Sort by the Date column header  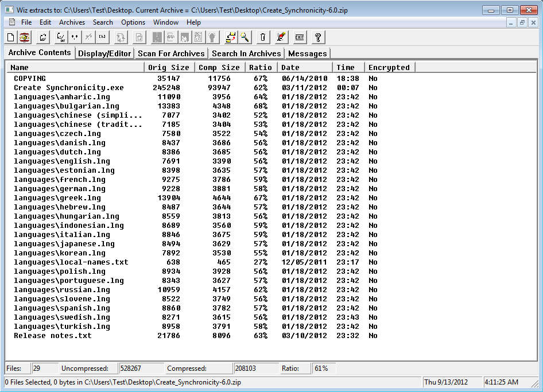[x=305, y=68]
